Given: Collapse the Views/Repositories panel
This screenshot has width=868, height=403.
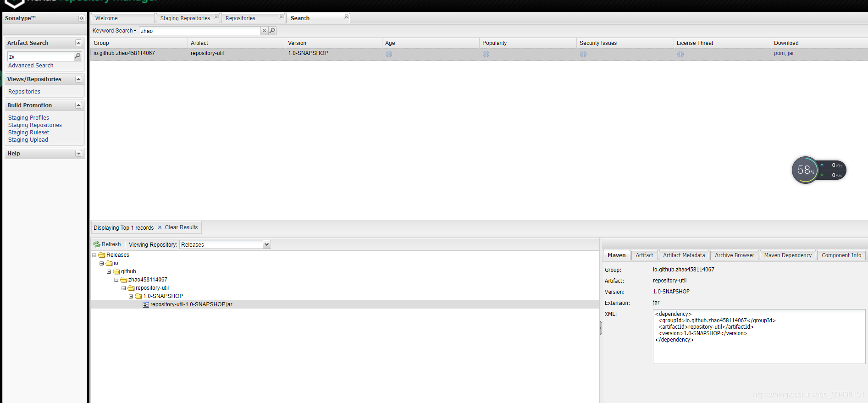Looking at the screenshot, I should (x=78, y=79).
